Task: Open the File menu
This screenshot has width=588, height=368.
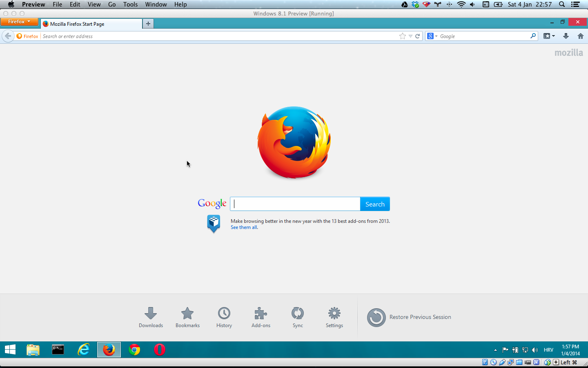Action: point(58,4)
